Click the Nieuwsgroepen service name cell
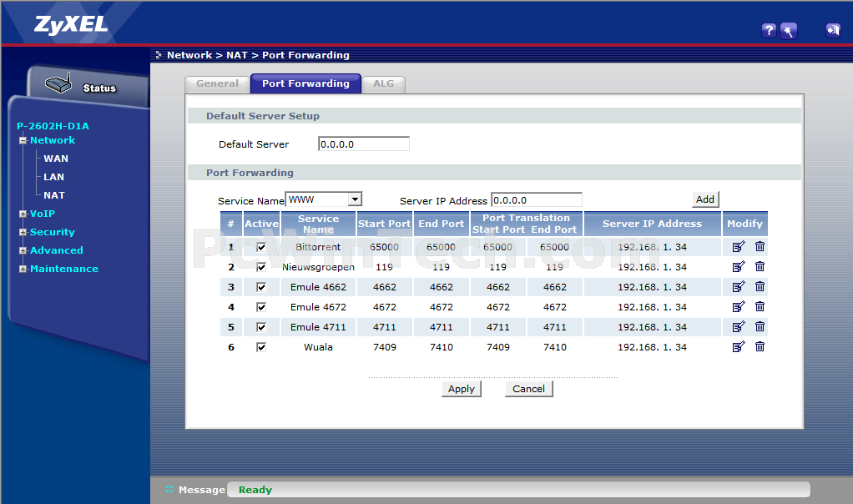Viewport: 853px width, 504px height. 318,267
